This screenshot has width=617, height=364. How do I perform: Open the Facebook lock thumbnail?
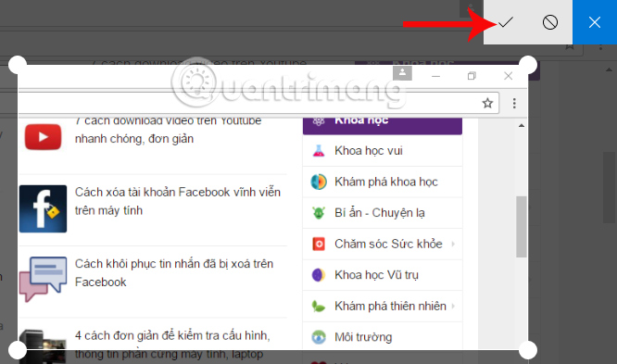pos(43,208)
